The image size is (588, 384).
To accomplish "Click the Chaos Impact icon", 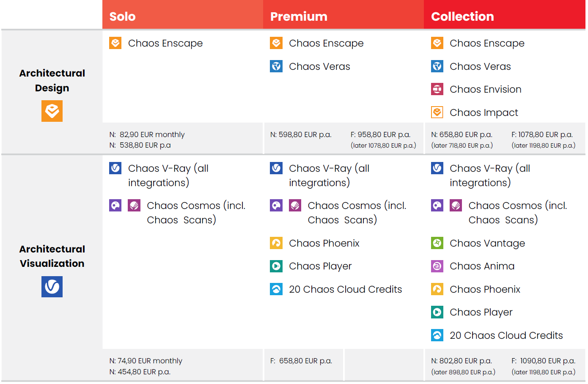I will click(x=437, y=112).
